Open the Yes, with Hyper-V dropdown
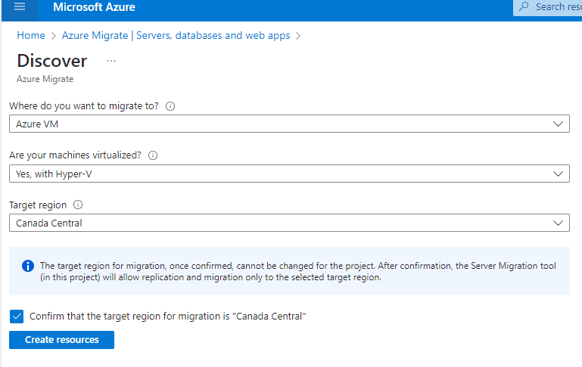Viewport: 582px width, 367px height. [x=289, y=174]
